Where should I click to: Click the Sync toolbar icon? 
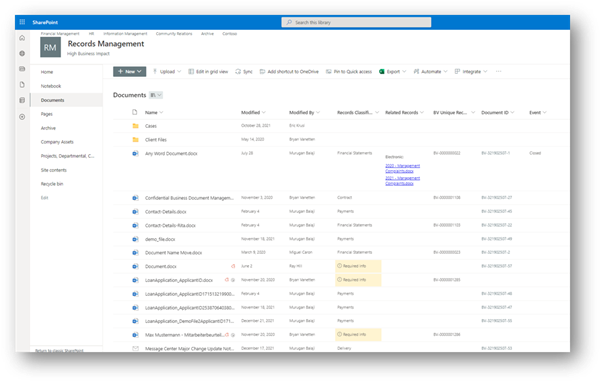[238, 72]
